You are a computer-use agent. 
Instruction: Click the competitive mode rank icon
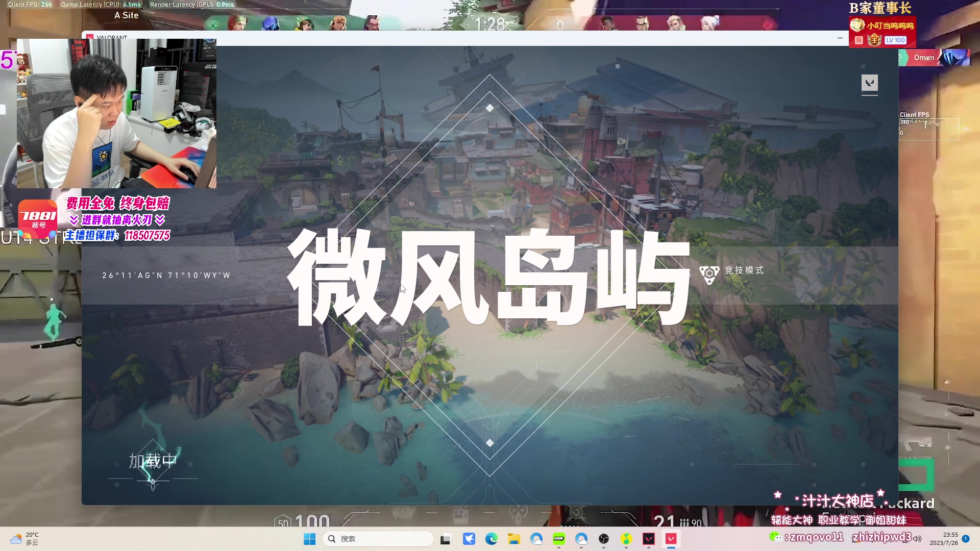[x=709, y=274]
